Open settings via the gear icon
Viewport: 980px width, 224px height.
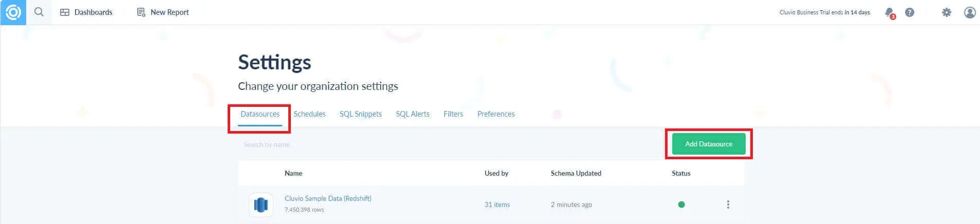[946, 12]
